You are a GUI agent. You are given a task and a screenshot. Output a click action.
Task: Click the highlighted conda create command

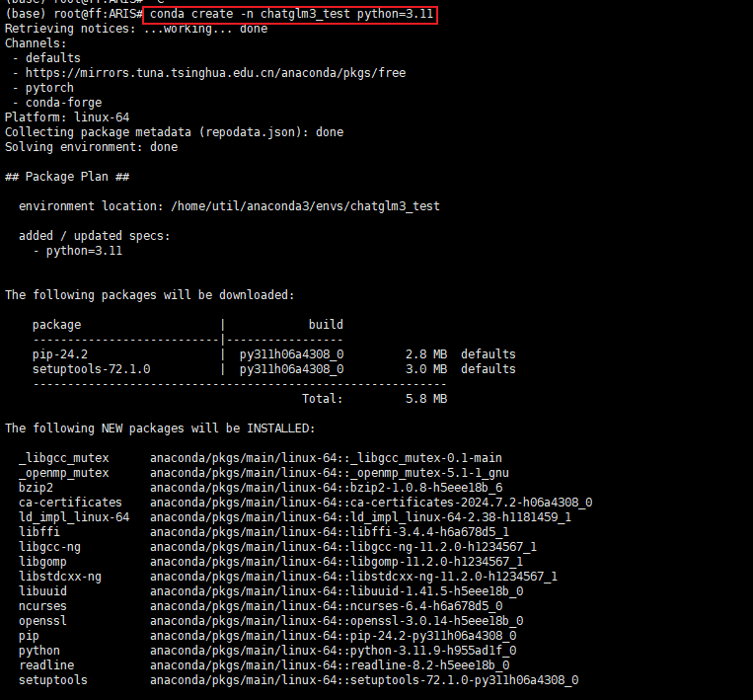(290, 14)
